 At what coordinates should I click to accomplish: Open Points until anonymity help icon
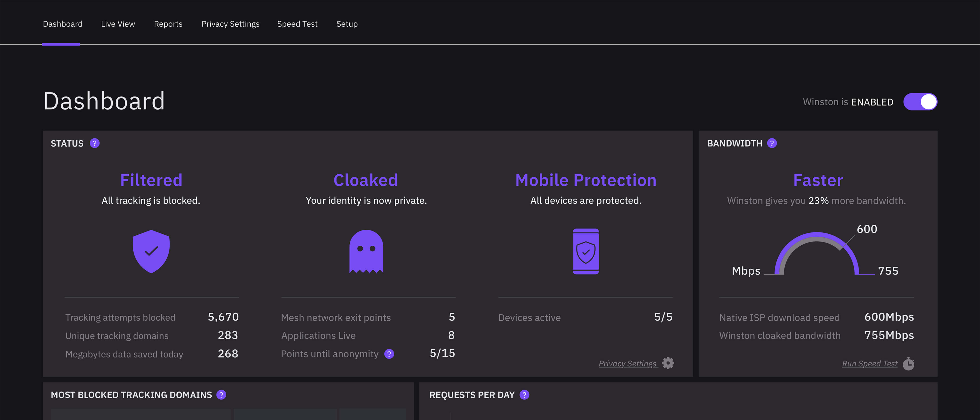[x=389, y=354]
